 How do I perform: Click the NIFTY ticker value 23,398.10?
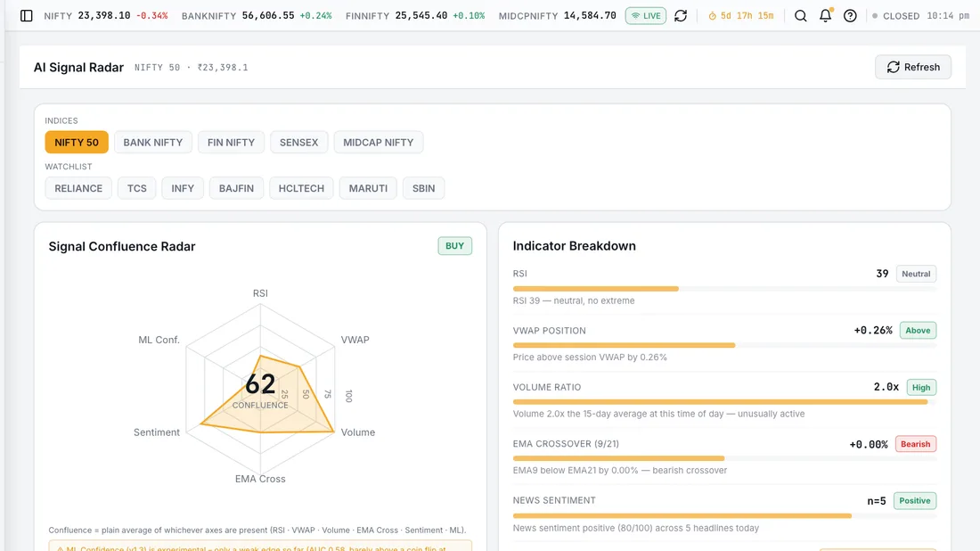coord(104,16)
